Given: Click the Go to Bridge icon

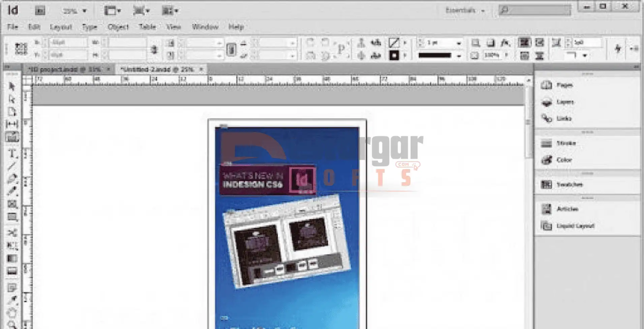Looking at the screenshot, I should (x=40, y=11).
